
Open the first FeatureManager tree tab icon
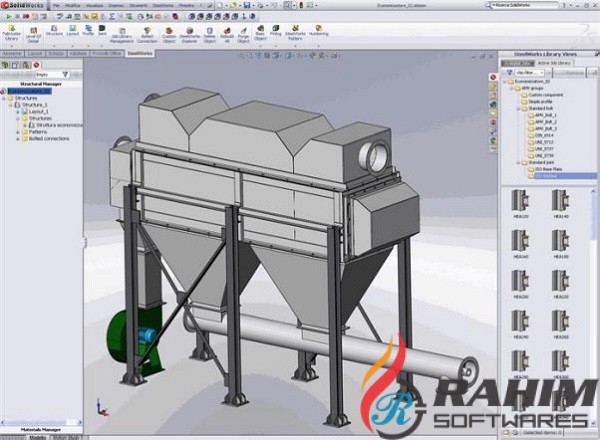(x=5, y=65)
